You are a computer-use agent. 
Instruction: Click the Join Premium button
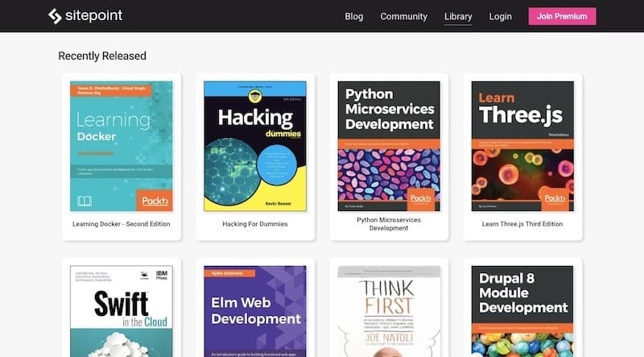click(x=562, y=16)
